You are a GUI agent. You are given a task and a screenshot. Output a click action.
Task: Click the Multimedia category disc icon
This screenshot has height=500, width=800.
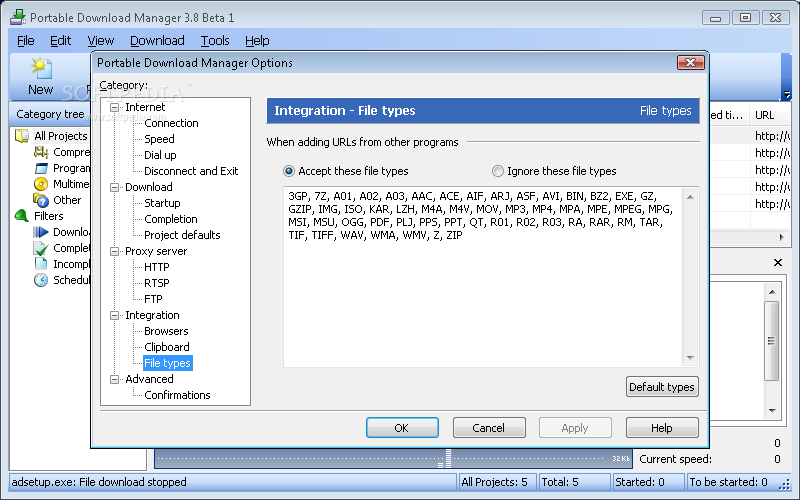(x=41, y=184)
